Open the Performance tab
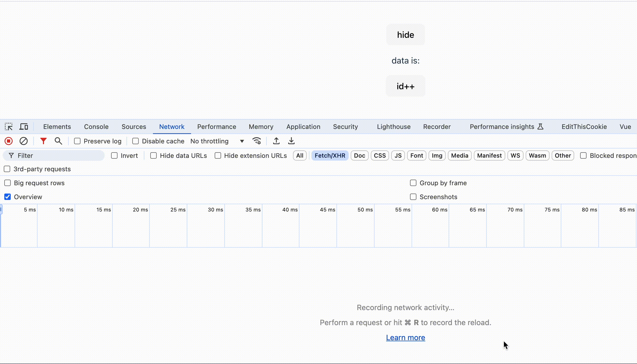Image resolution: width=637 pixels, height=364 pixels. [x=217, y=127]
